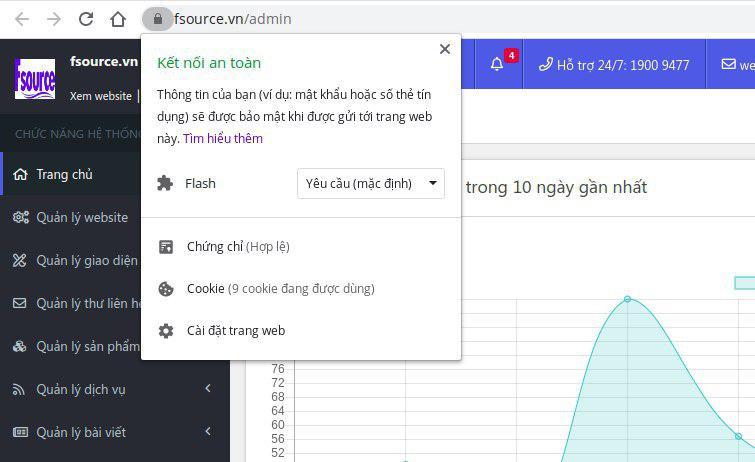Viewport: 755px width, 462px height.
Task: Click the browser forward arrow
Action: pyautogui.click(x=54, y=19)
